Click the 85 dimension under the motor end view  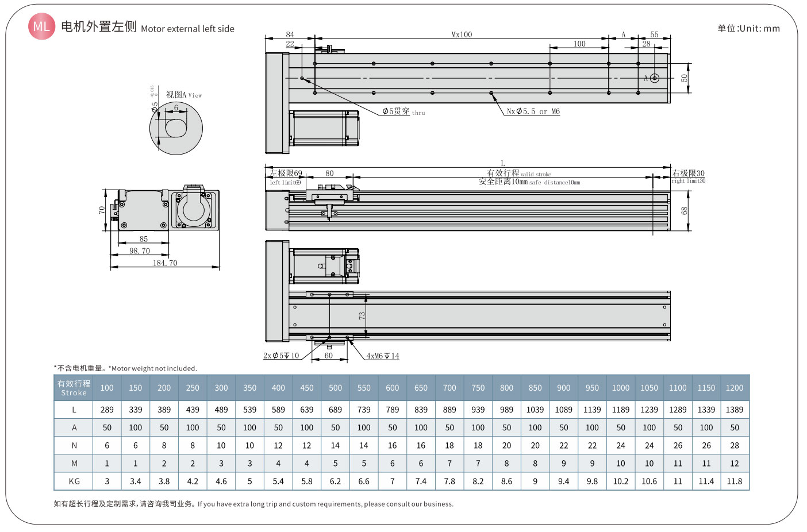pyautogui.click(x=144, y=239)
